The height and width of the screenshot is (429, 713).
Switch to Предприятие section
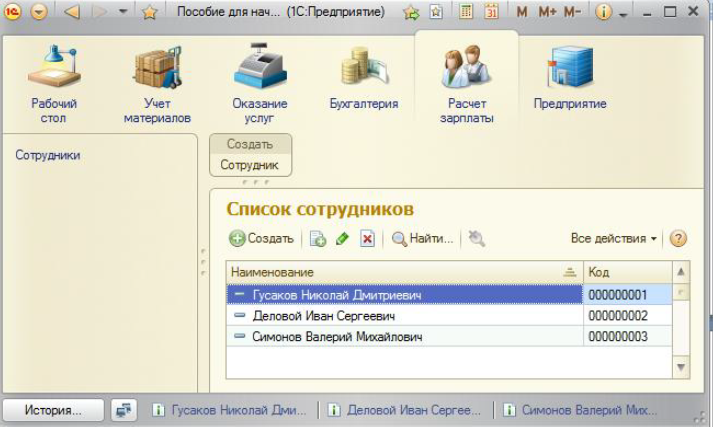570,78
